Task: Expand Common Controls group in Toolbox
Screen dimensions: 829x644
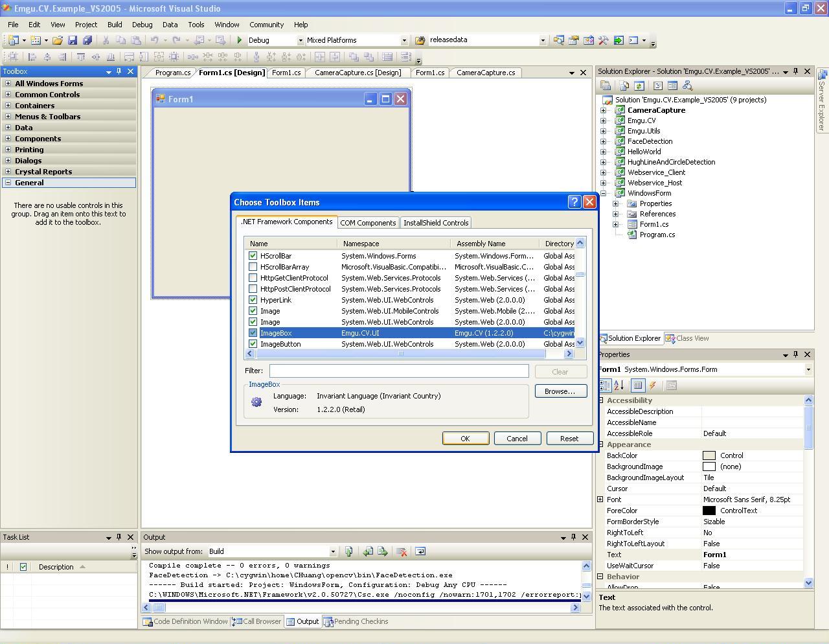Action: tap(8, 95)
